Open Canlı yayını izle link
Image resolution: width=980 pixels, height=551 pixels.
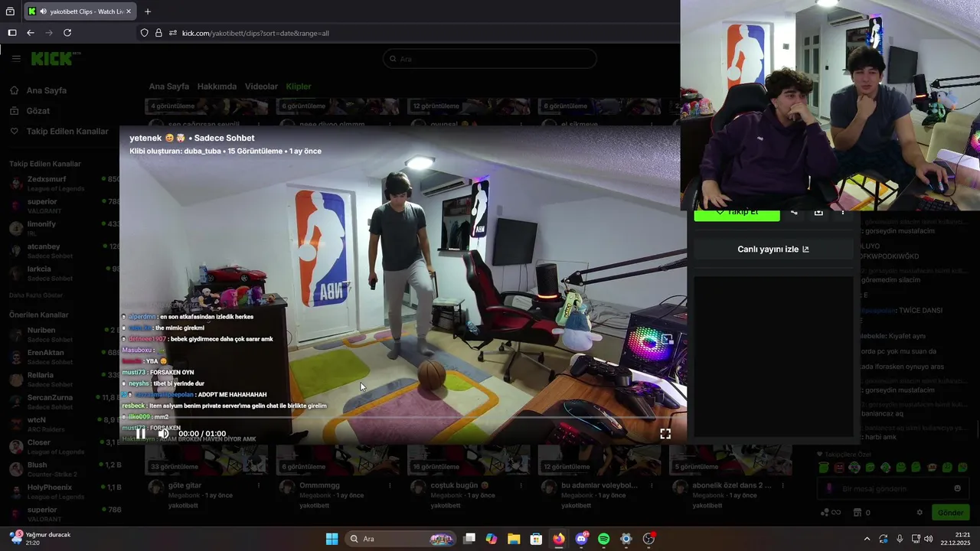coord(773,249)
